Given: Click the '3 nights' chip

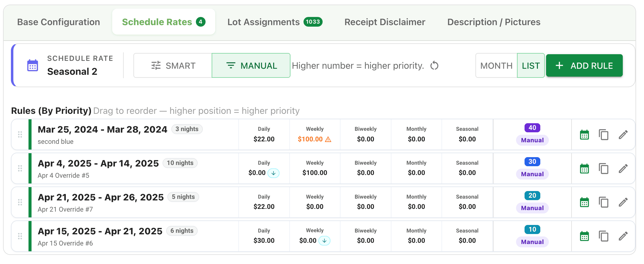Looking at the screenshot, I should [x=187, y=129].
